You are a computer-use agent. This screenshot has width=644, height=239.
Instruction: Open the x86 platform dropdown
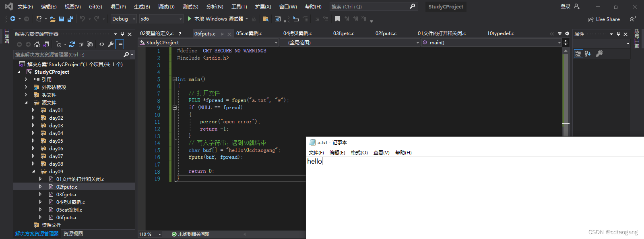tap(161, 19)
